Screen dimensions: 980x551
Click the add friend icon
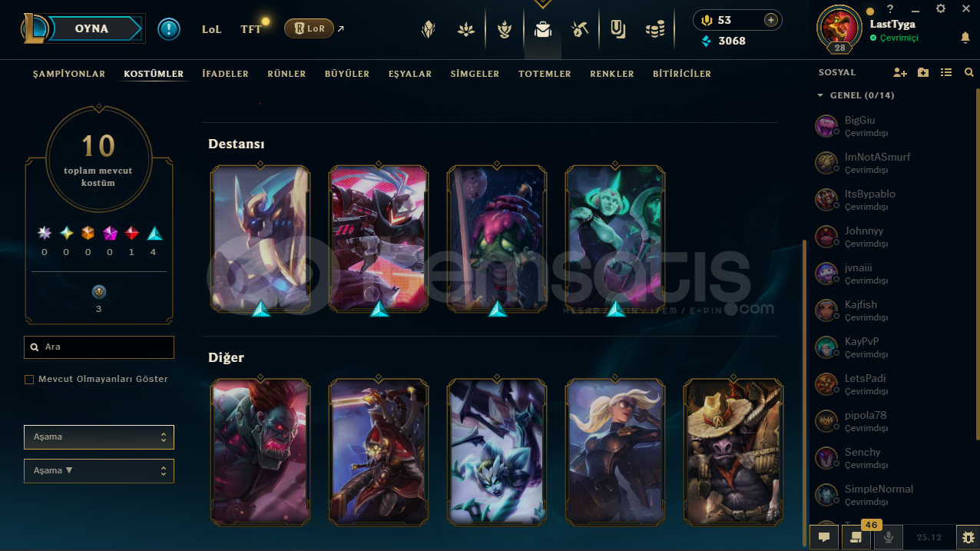click(x=900, y=72)
